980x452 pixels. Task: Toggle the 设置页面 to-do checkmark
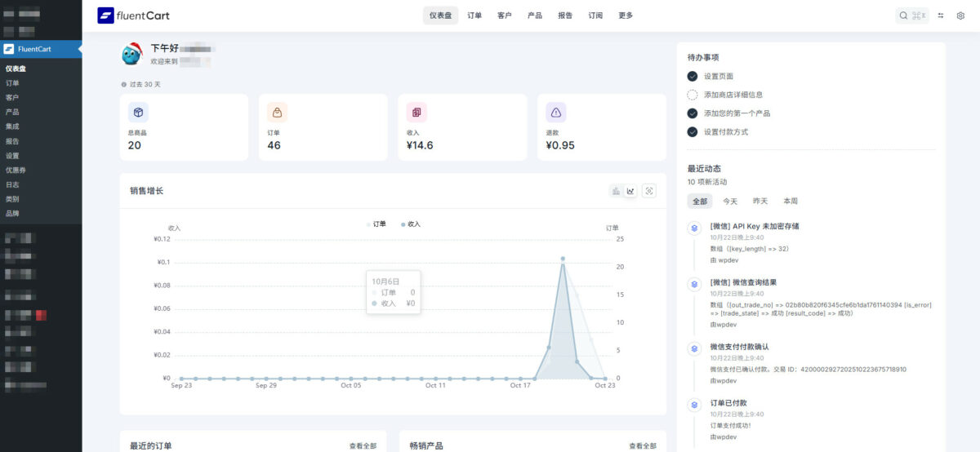click(693, 76)
